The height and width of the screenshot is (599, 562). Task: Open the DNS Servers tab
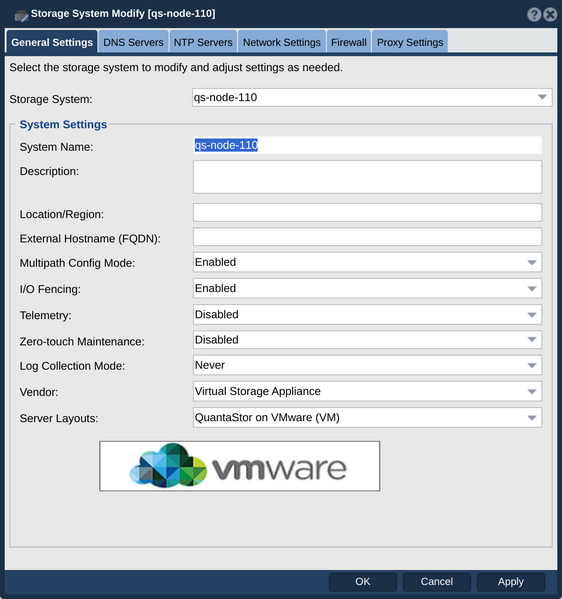133,42
